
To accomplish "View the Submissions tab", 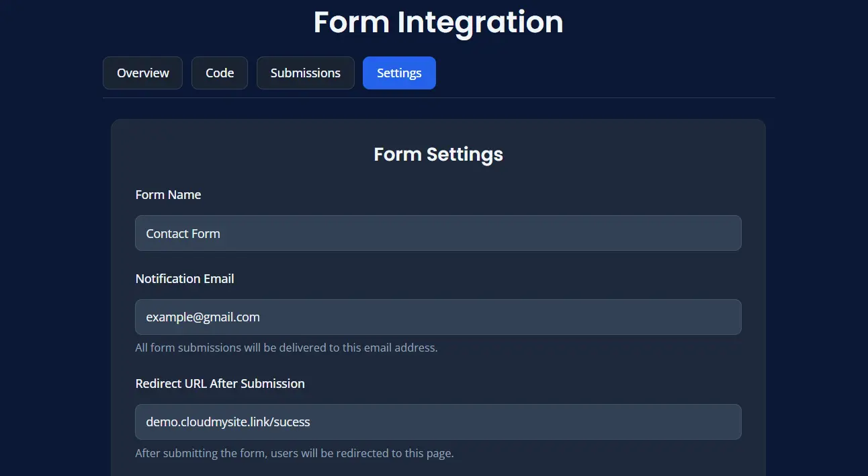I will click(305, 73).
